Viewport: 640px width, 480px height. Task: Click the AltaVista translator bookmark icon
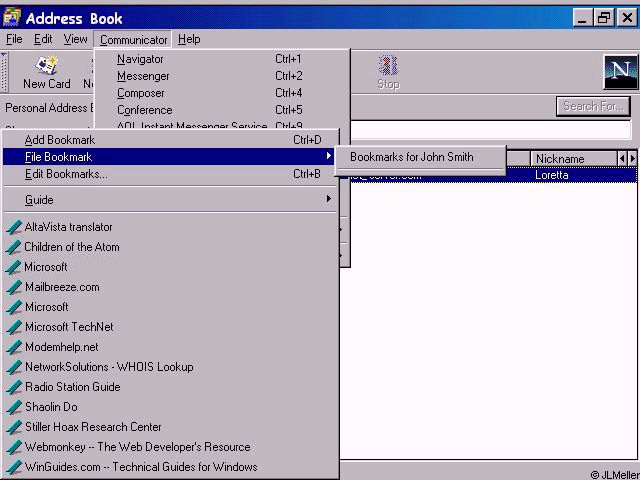[x=14, y=227]
